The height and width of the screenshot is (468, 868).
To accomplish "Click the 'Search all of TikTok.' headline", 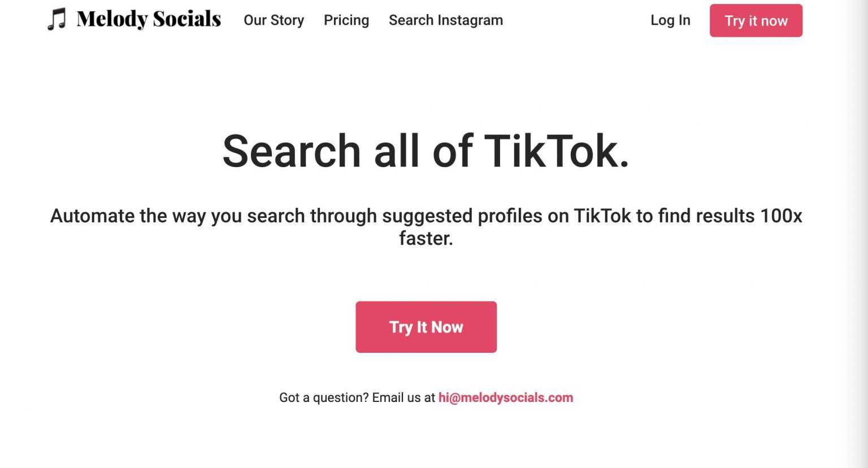I will tap(426, 151).
